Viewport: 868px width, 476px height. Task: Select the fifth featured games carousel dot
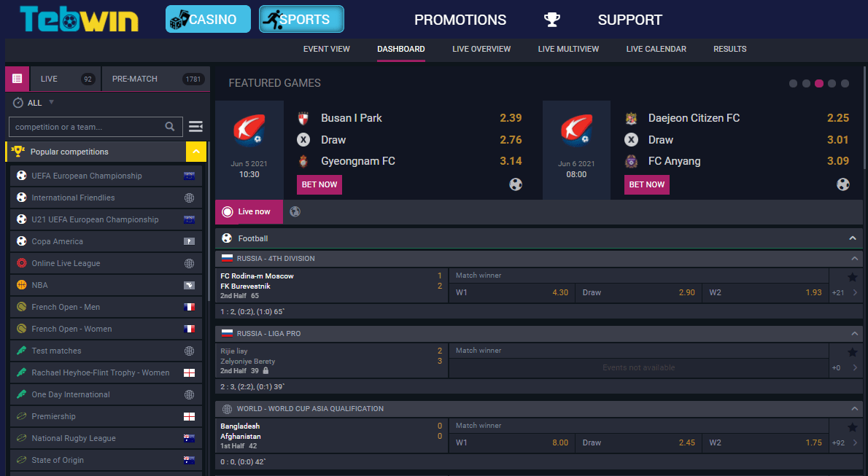coord(845,84)
